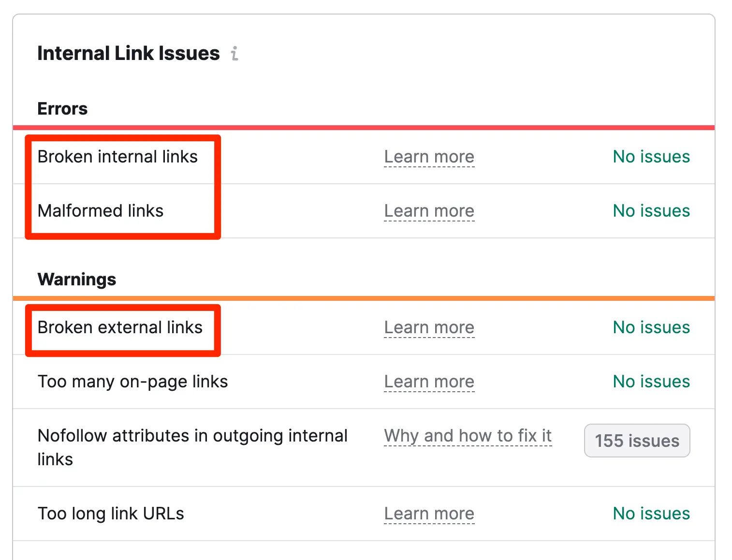Open Learn more for Broken external links
Screen dimensions: 732x560
click(429, 327)
